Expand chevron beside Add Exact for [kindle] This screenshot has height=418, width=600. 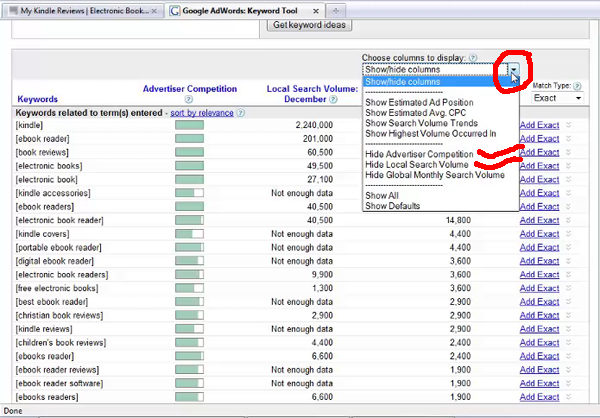click(569, 125)
